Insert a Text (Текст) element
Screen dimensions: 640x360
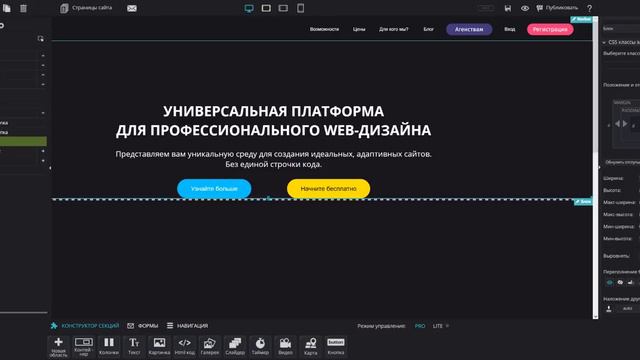134,346
